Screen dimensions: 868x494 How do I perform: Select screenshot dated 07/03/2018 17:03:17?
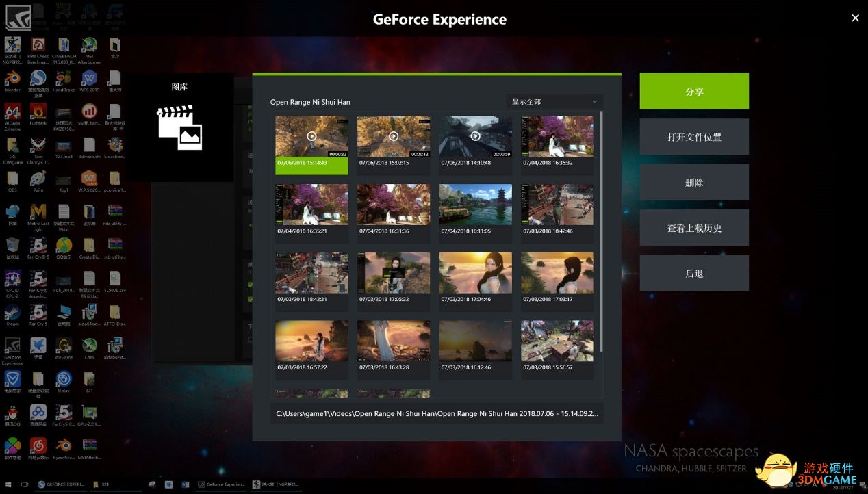click(x=558, y=281)
